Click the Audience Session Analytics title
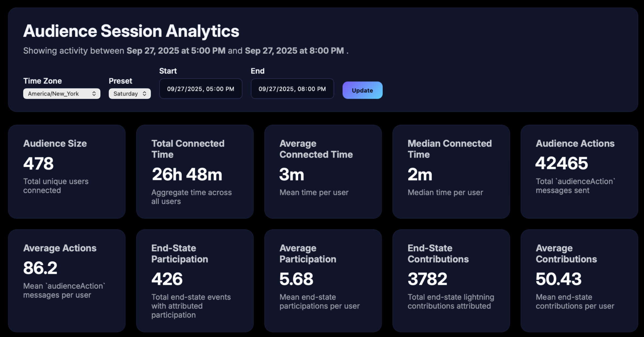 pyautogui.click(x=131, y=31)
